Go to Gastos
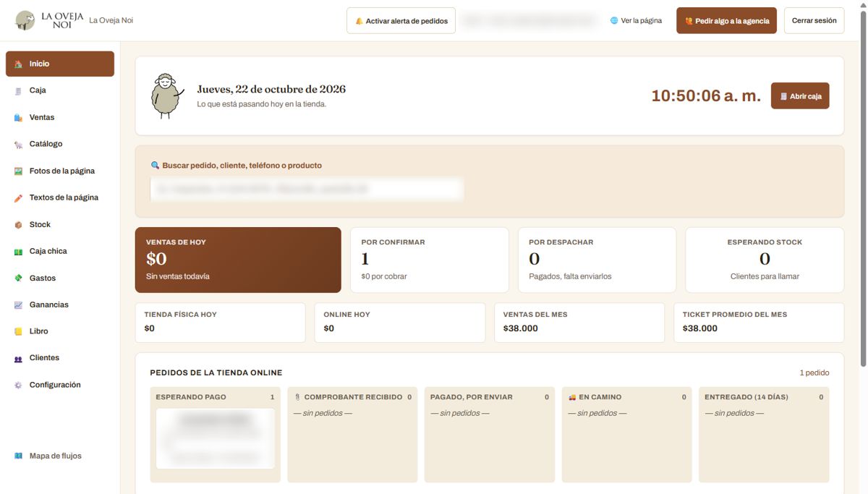Image resolution: width=868 pixels, height=494 pixels. [x=60, y=278]
